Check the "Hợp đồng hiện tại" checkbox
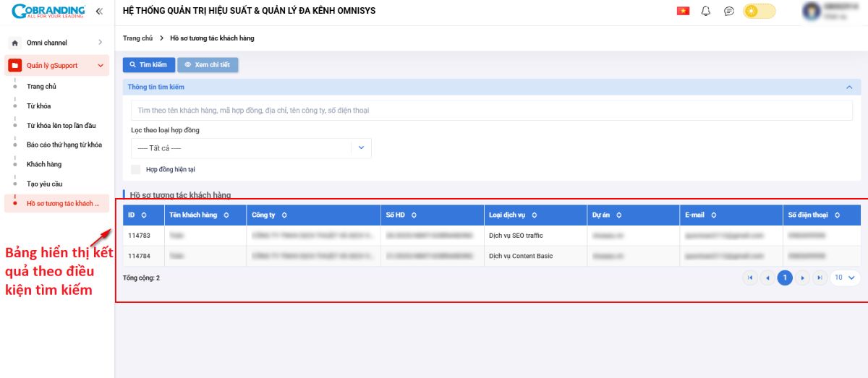Image resolution: width=868 pixels, height=378 pixels. click(136, 169)
